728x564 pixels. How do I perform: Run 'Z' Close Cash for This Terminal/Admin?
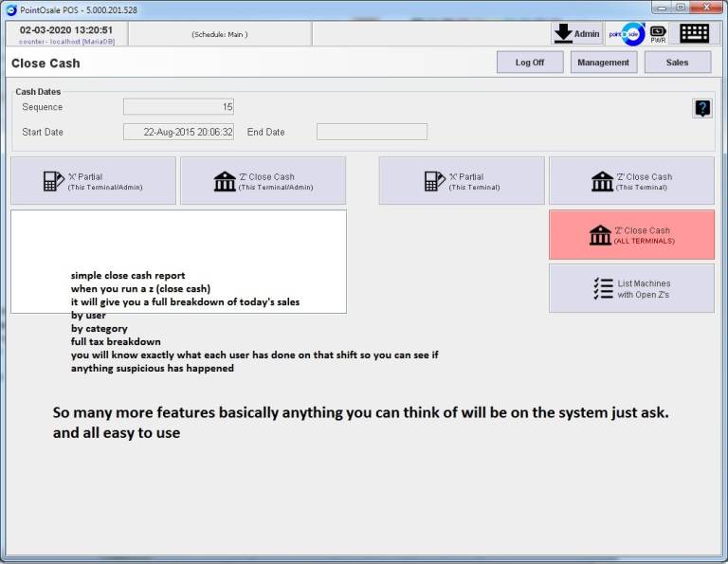click(x=263, y=181)
